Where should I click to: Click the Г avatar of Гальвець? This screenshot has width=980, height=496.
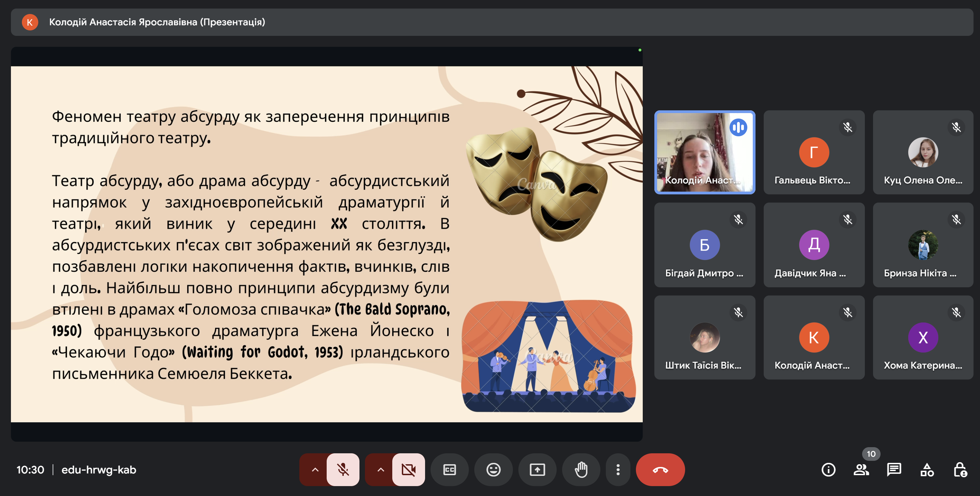(x=814, y=152)
